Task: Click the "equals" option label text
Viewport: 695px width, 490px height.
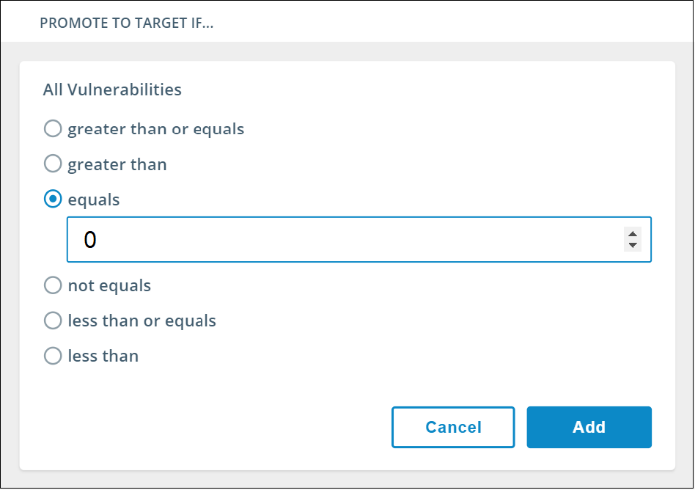Action: pyautogui.click(x=94, y=200)
